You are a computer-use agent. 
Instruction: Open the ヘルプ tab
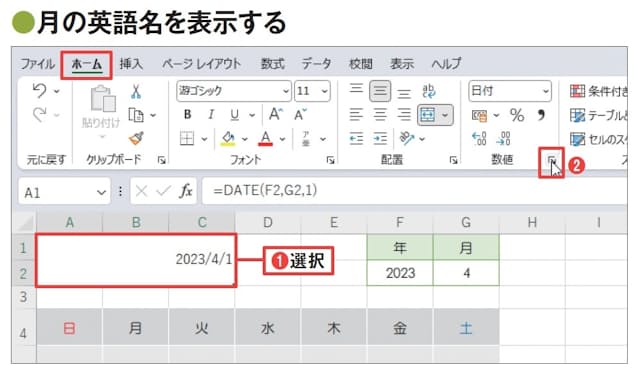click(x=446, y=63)
